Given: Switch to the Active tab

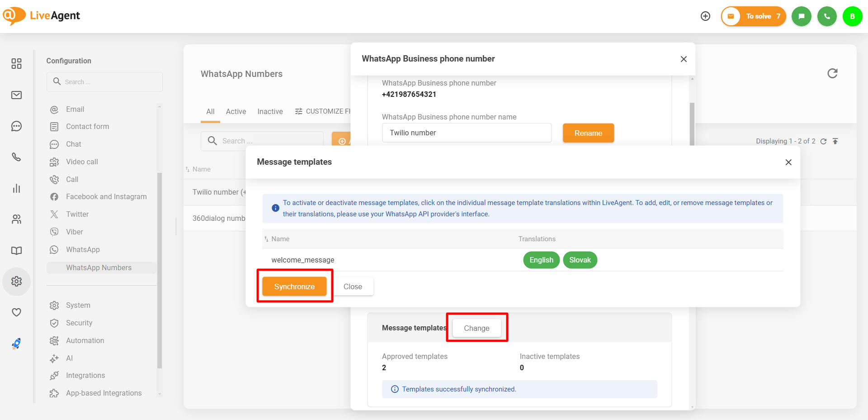Looking at the screenshot, I should [236, 111].
